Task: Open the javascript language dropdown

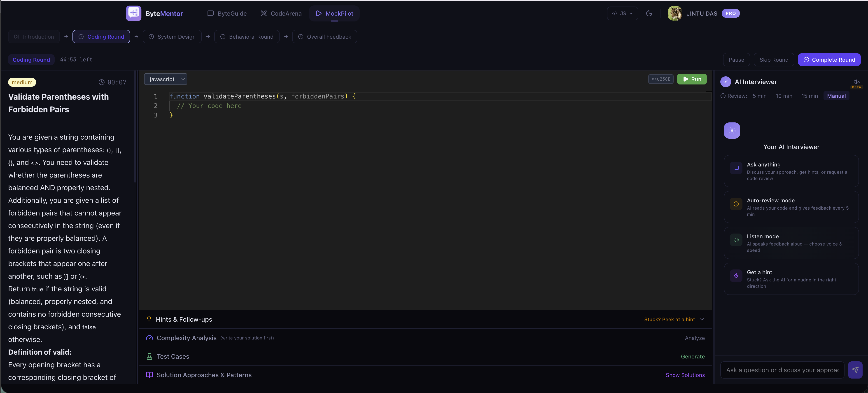Action: [165, 79]
